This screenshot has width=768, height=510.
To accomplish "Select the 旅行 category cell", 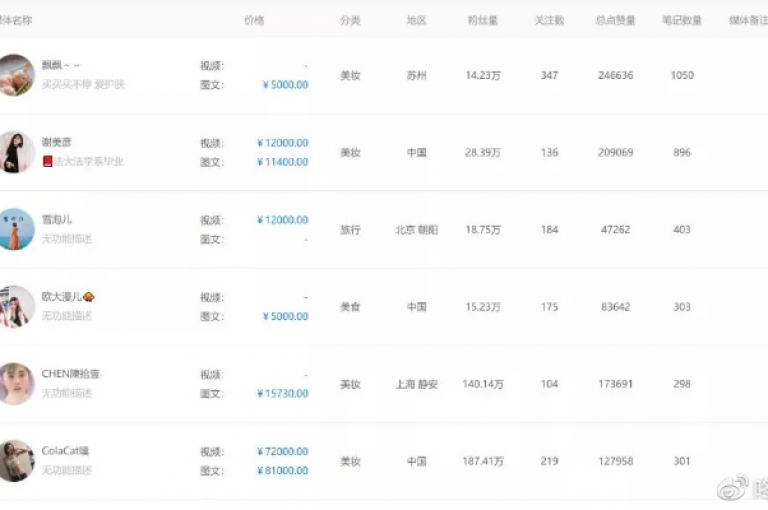I will [350, 229].
